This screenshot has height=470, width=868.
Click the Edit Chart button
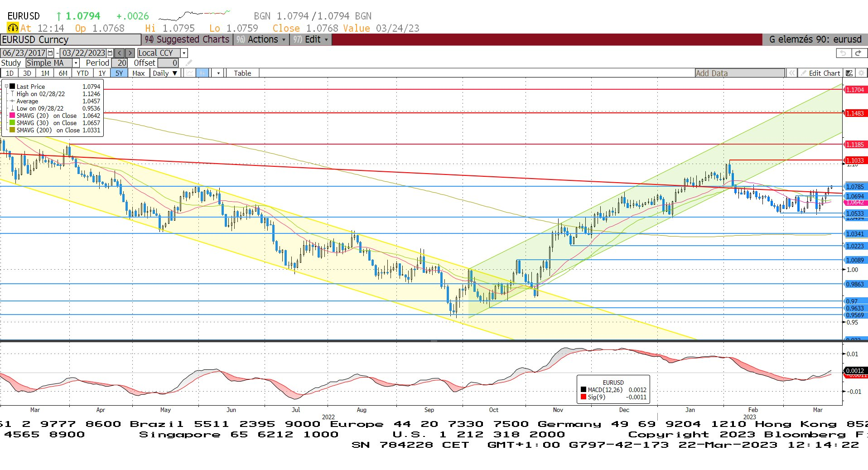point(820,73)
